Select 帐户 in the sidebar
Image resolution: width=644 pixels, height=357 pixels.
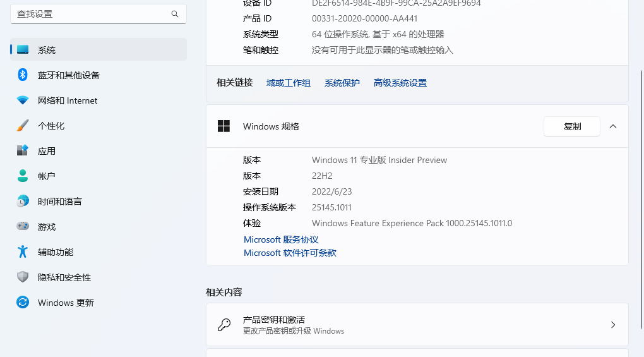pos(98,176)
